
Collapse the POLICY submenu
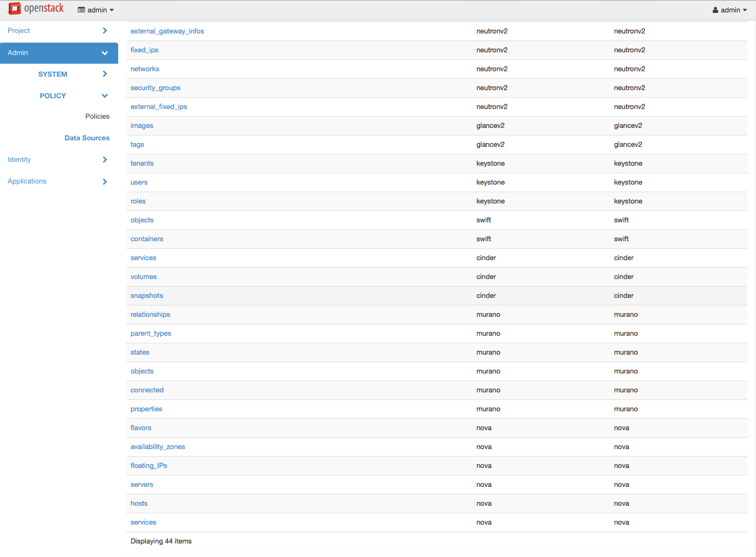(x=59, y=96)
